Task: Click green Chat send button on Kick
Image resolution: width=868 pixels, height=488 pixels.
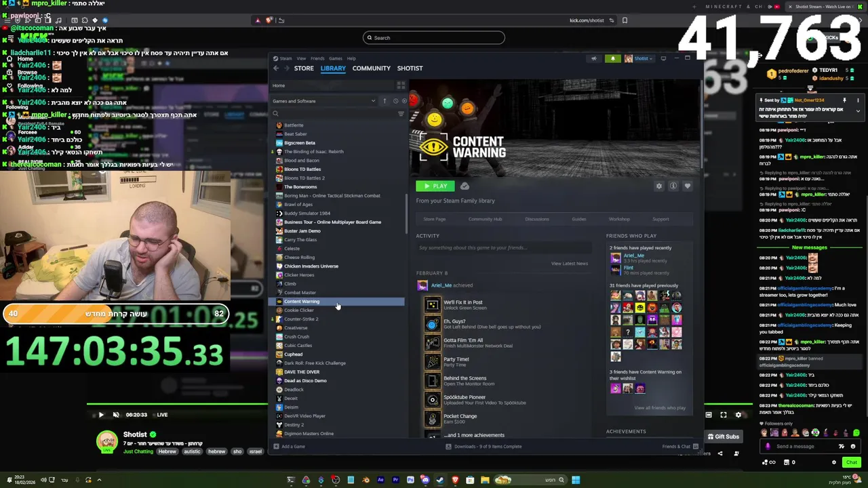Action: [851, 462]
